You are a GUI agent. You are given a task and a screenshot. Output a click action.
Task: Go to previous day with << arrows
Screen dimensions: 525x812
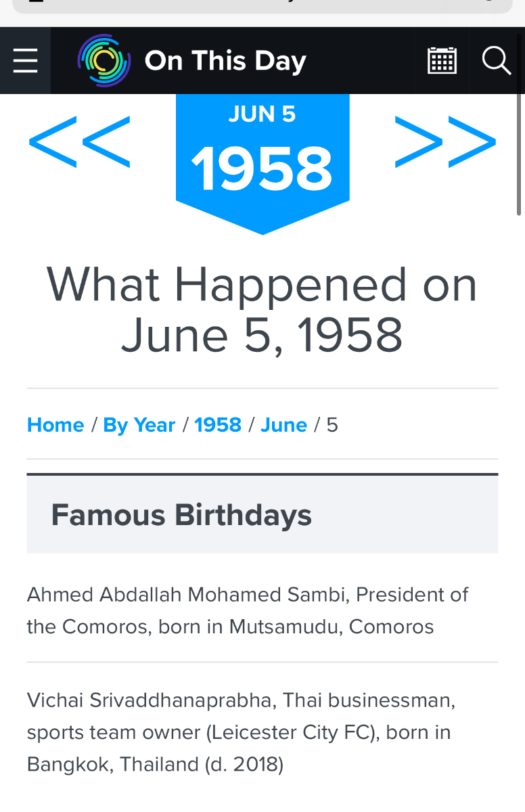[79, 141]
